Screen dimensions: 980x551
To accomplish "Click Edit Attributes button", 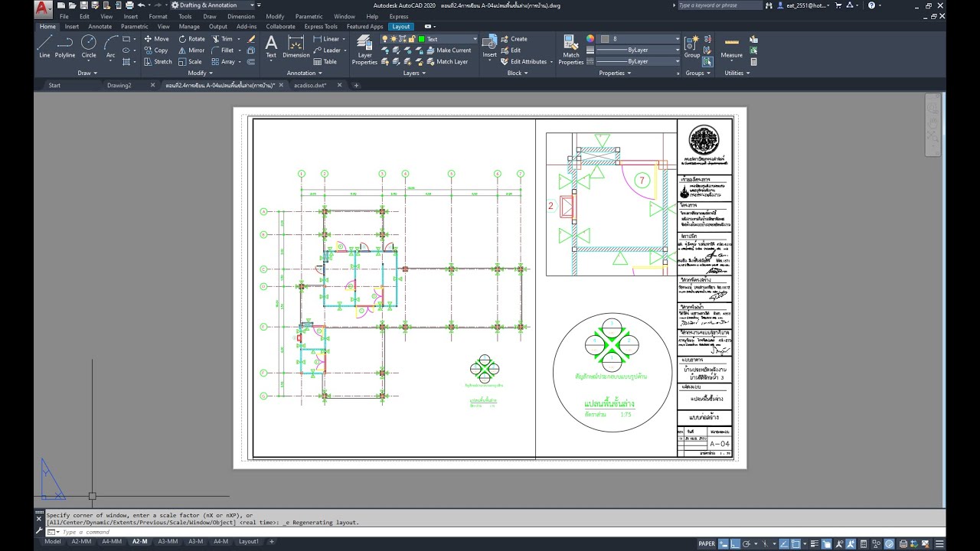I will (525, 62).
